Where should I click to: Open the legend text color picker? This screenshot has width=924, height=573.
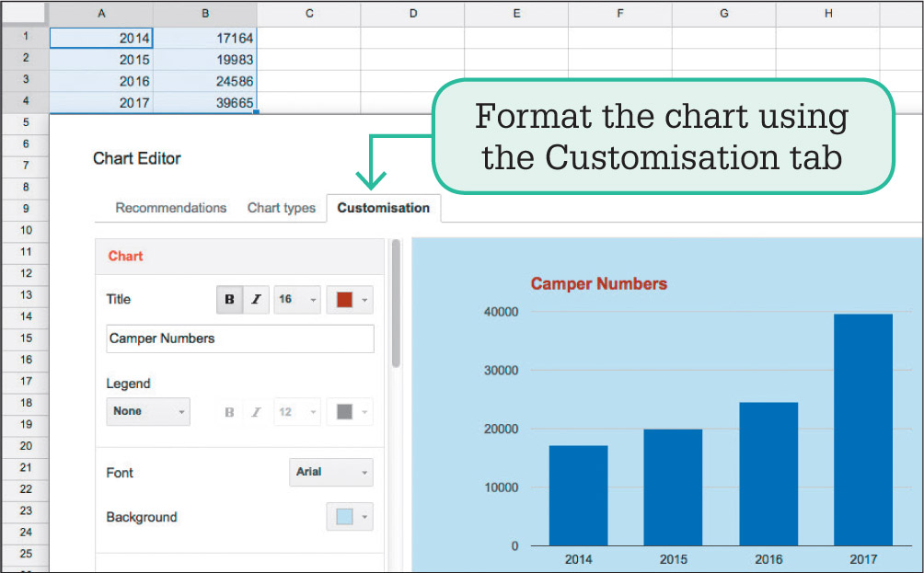click(x=350, y=412)
